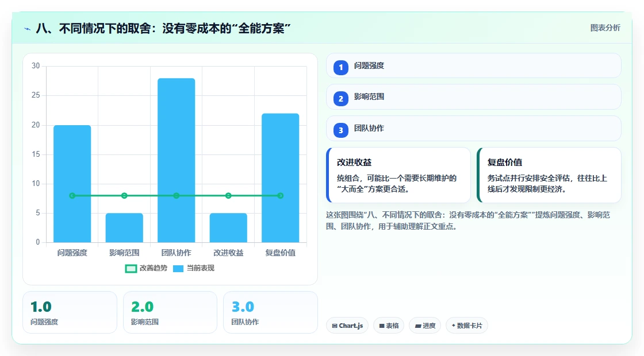Click the 改进收益 bar in the chart
This screenshot has width=644, height=356.
228,227
